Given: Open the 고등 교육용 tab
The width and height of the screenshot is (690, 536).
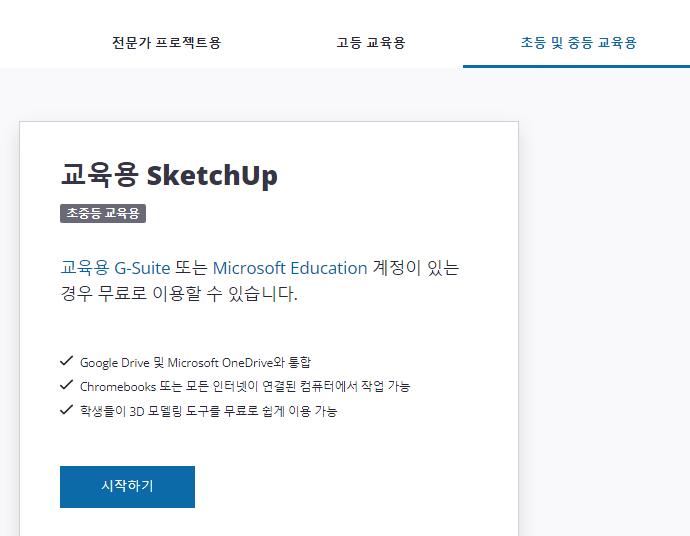Looking at the screenshot, I should [x=371, y=43].
